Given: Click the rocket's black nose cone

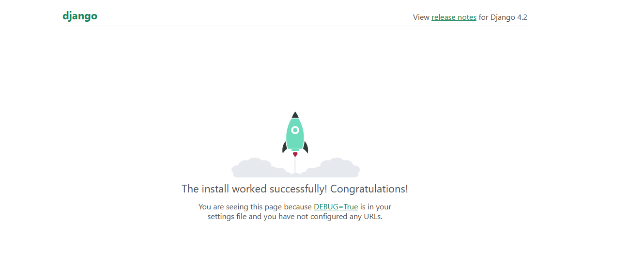Looking at the screenshot, I should [x=295, y=115].
